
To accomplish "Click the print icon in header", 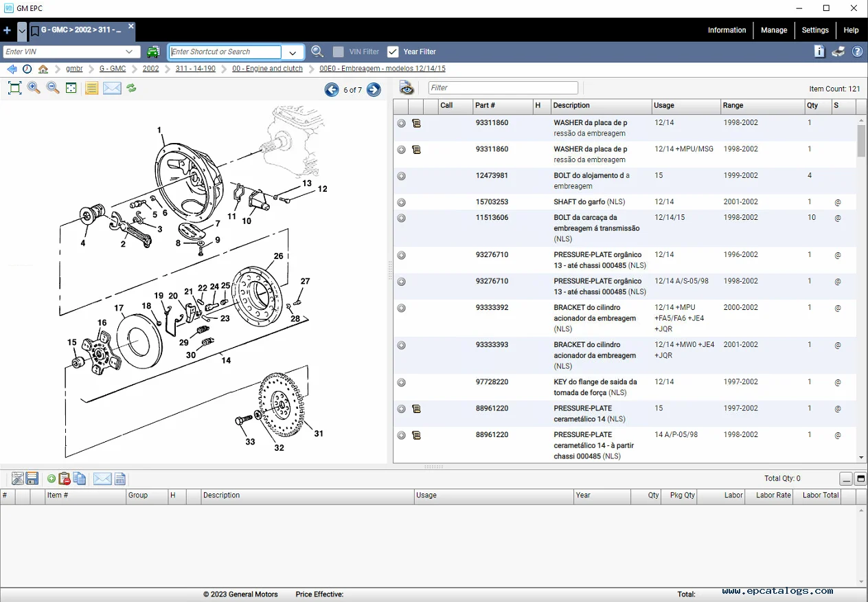I will (x=838, y=52).
